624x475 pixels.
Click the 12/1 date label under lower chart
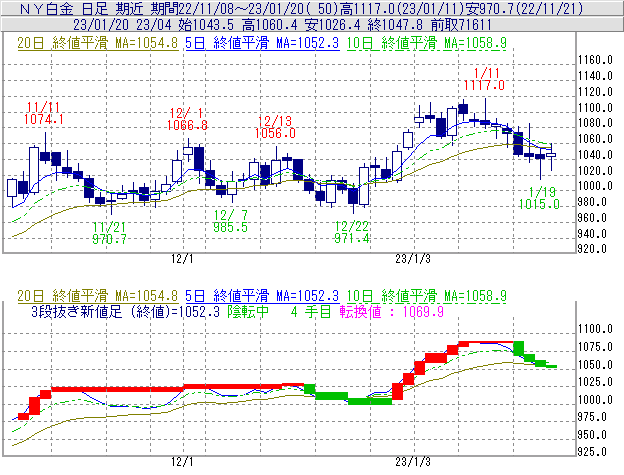click(182, 462)
